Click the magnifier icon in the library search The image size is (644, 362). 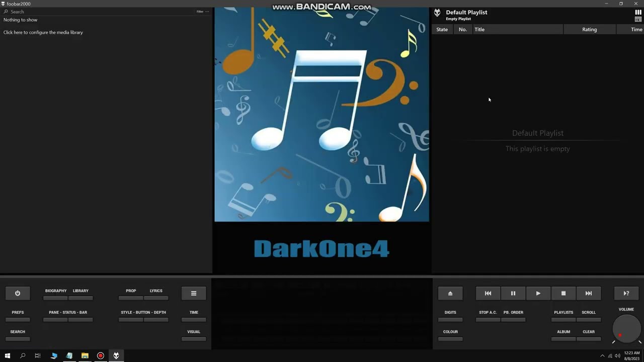coord(6,12)
